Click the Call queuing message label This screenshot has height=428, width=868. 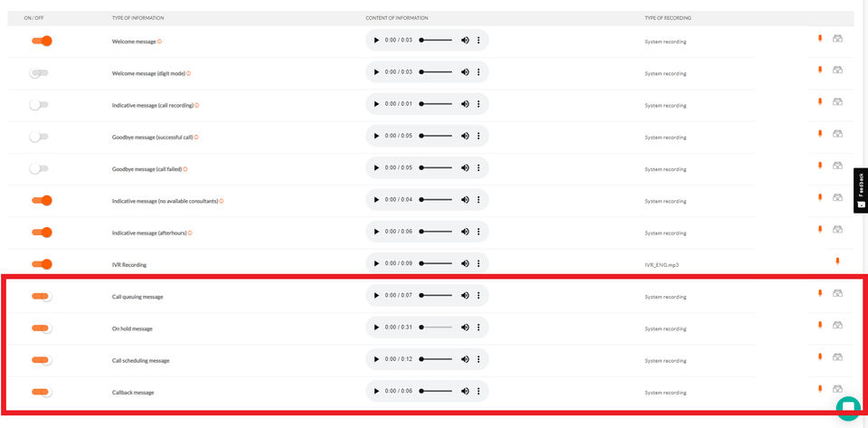pos(137,297)
